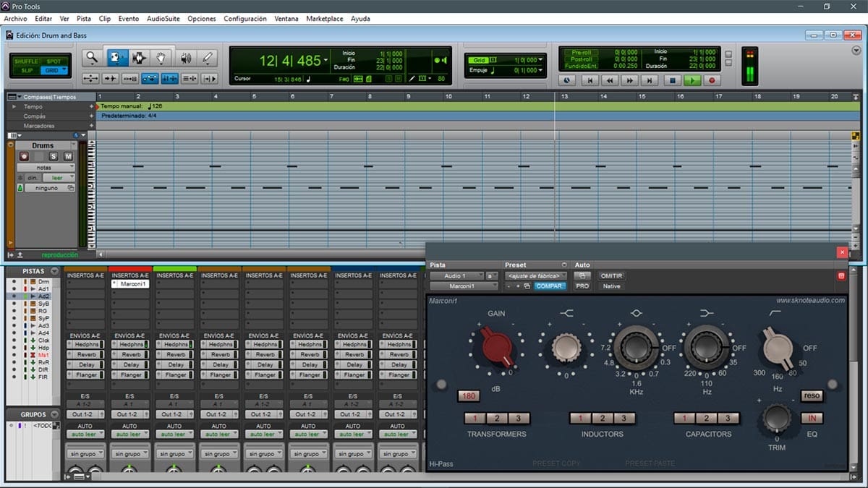Select the Selector waveform tool
The height and width of the screenshot is (488, 868).
tap(139, 58)
